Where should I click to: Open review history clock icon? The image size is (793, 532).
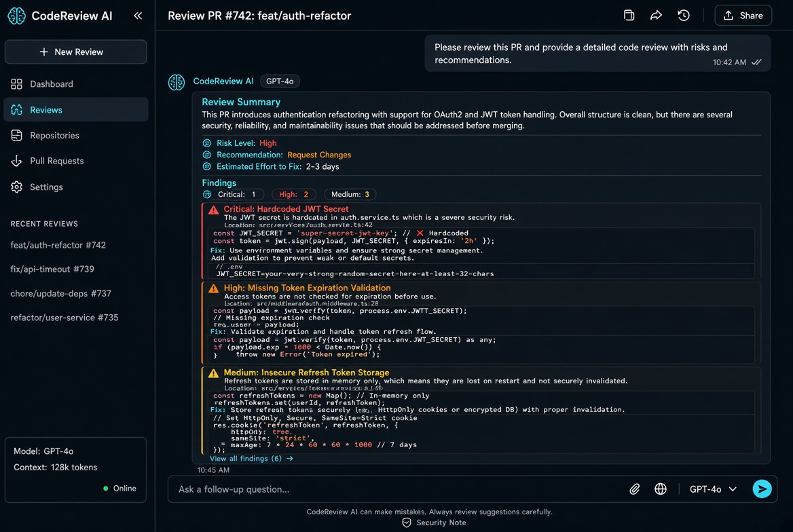tap(683, 15)
